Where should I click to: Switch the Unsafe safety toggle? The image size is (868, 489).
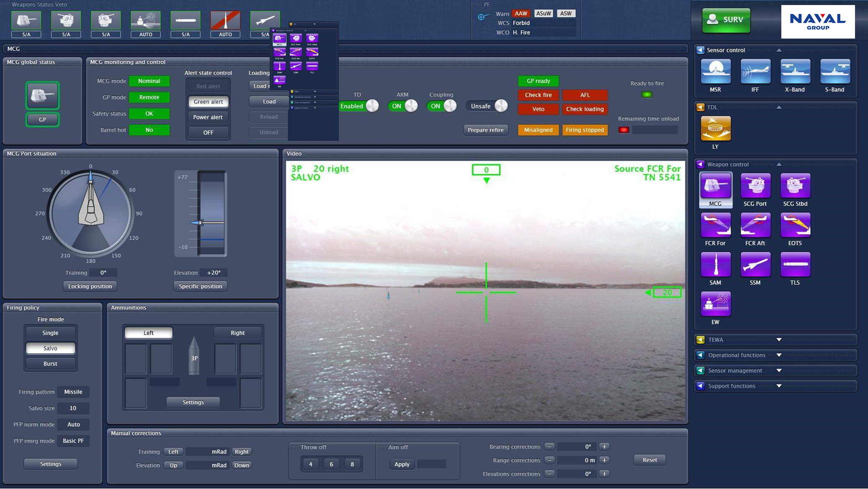pos(487,106)
